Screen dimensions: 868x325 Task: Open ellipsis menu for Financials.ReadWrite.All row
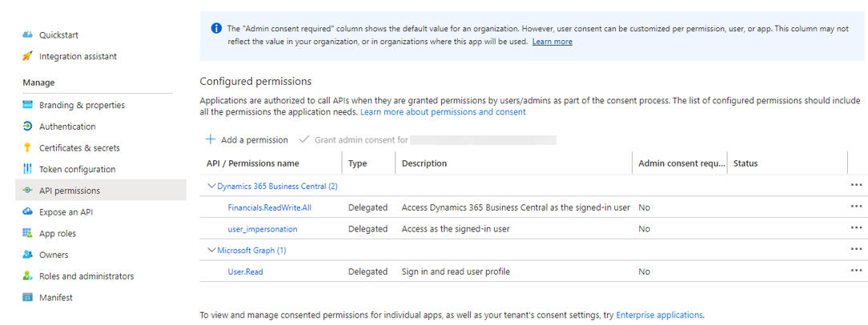856,207
